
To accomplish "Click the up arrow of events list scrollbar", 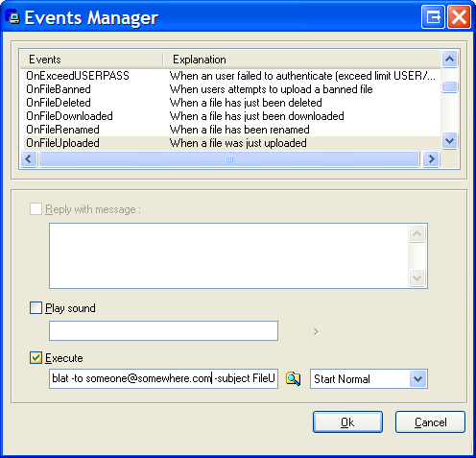I will (449, 59).
